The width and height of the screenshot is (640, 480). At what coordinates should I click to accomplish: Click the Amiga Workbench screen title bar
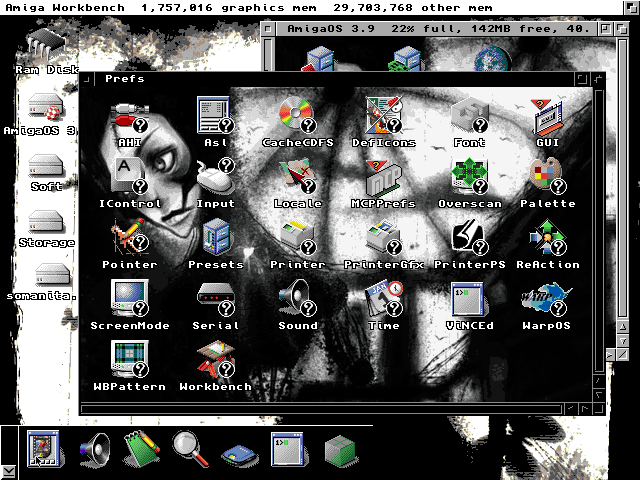311,7
